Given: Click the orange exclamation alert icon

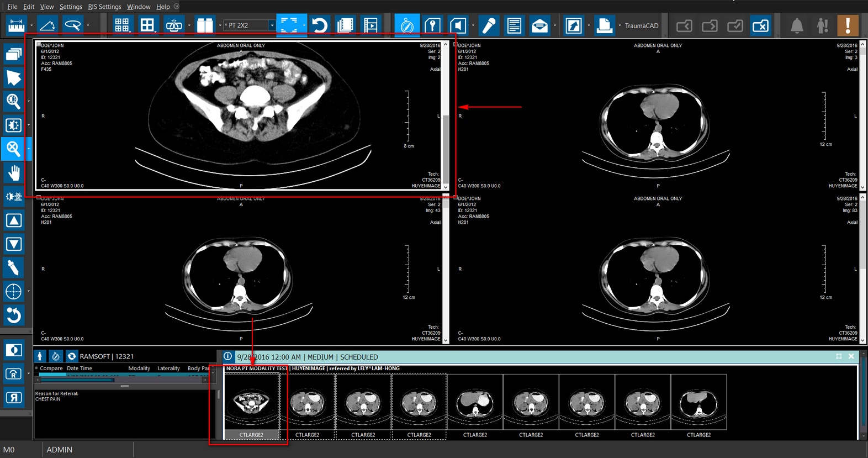Looking at the screenshot, I should (x=847, y=25).
